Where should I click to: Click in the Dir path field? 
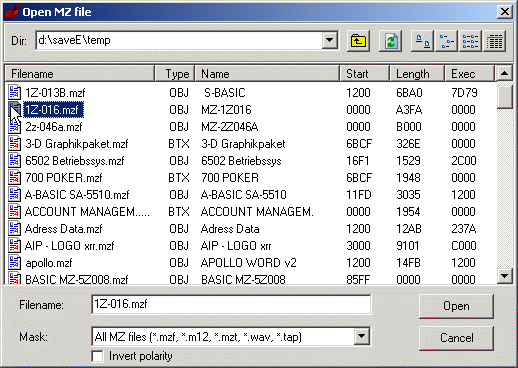point(179,41)
